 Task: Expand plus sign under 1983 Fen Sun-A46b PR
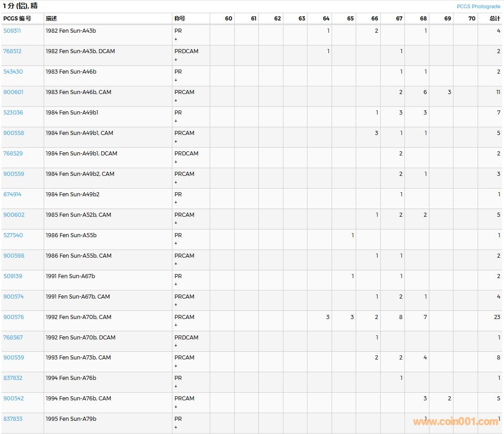click(176, 80)
